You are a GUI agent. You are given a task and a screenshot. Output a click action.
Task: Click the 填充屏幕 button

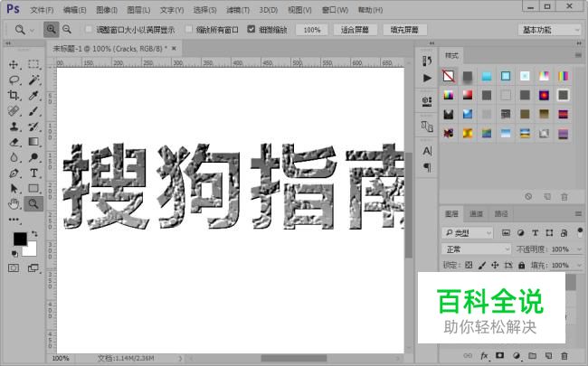[x=404, y=30]
